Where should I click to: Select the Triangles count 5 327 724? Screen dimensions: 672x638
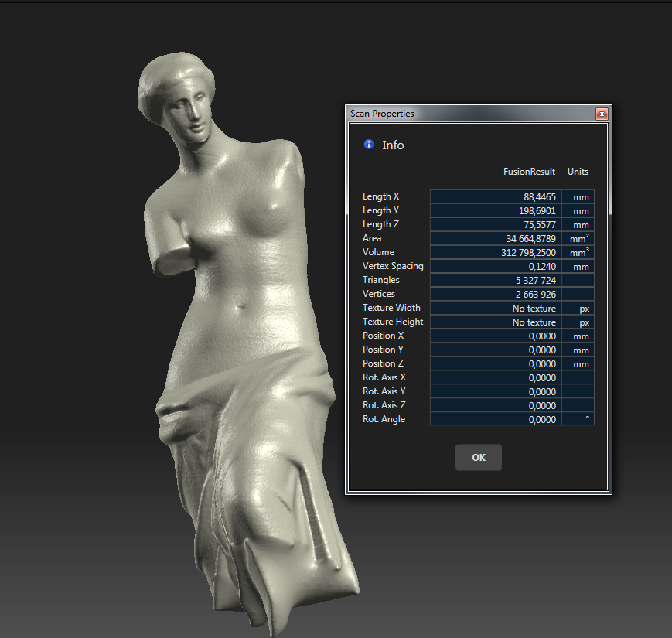click(496, 280)
